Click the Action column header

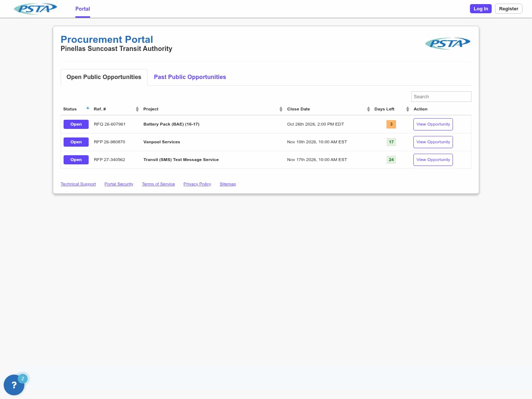point(420,109)
